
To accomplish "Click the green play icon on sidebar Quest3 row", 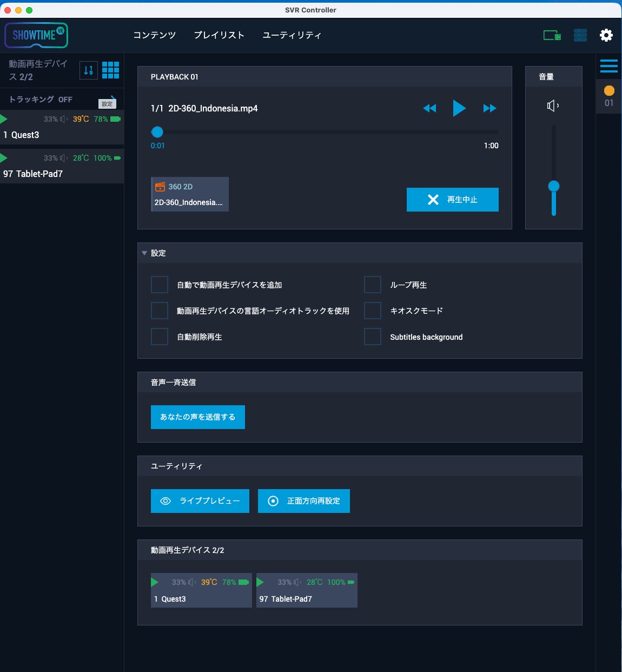I will pyautogui.click(x=4, y=119).
